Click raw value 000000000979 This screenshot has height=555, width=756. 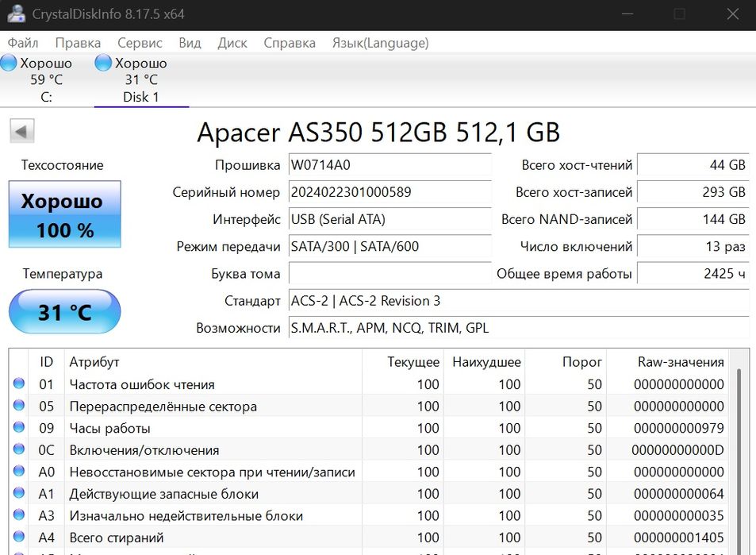tap(678, 428)
